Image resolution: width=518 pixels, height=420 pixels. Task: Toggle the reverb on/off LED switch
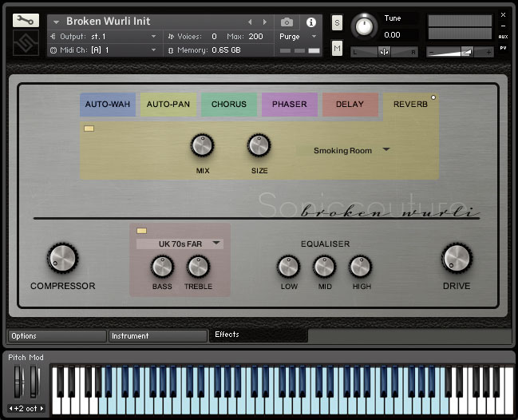click(x=89, y=129)
